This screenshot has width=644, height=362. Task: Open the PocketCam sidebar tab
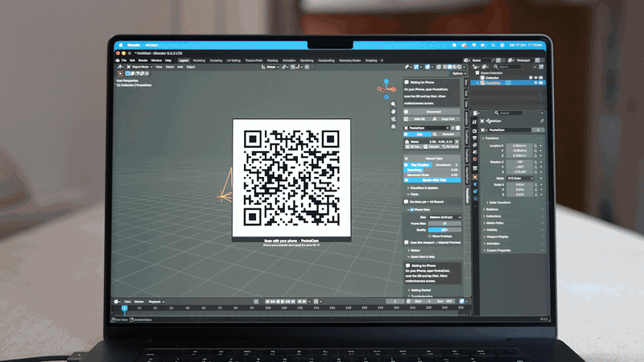pyautogui.click(x=467, y=195)
